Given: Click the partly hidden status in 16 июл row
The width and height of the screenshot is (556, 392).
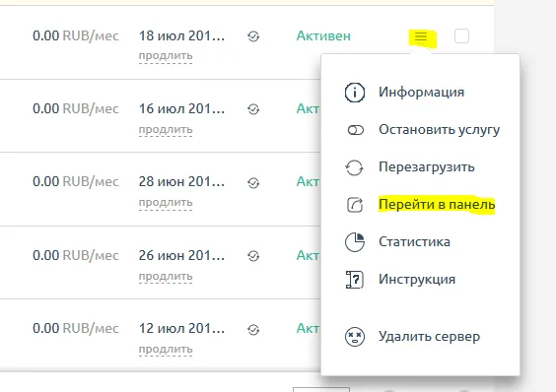Looking at the screenshot, I should pos(309,108).
